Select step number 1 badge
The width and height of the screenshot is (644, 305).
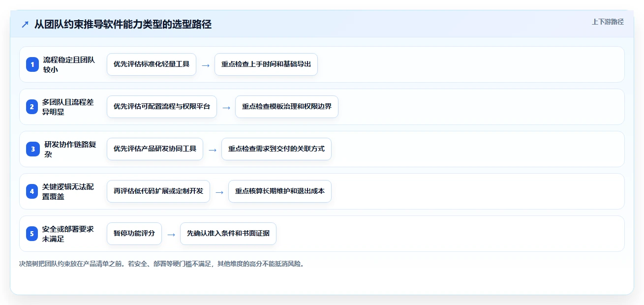click(32, 64)
